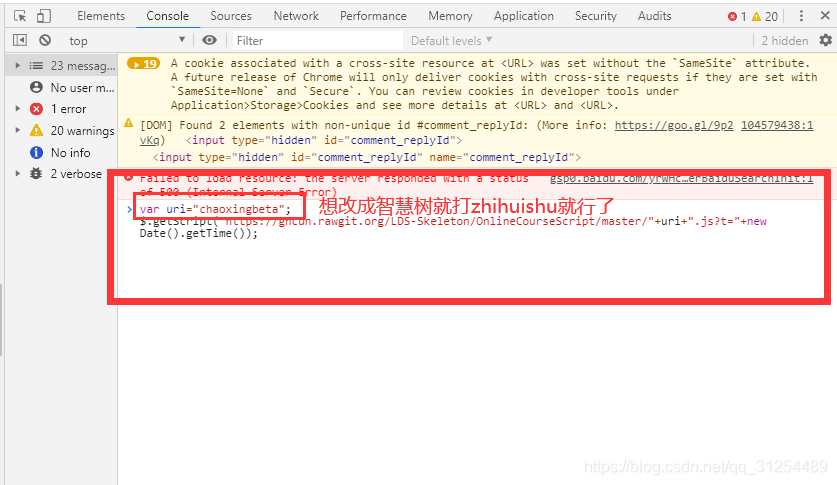
Task: Close the DevTools panel
Action: tap(825, 16)
